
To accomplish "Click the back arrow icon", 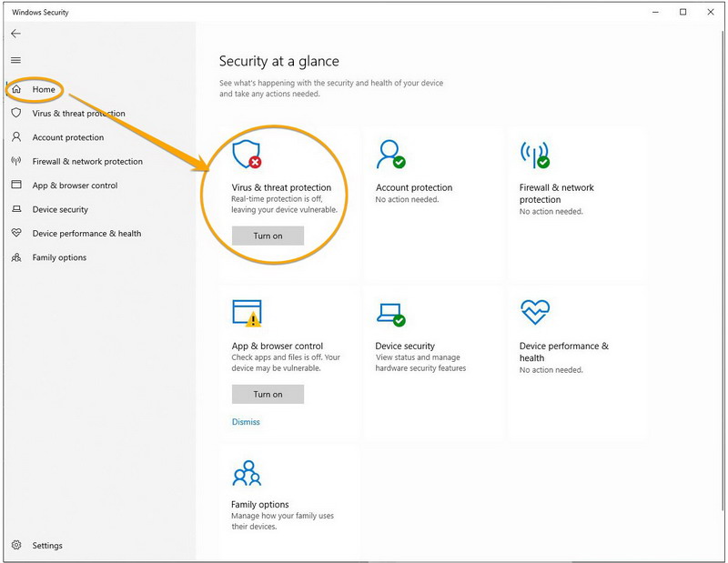I will pos(15,34).
